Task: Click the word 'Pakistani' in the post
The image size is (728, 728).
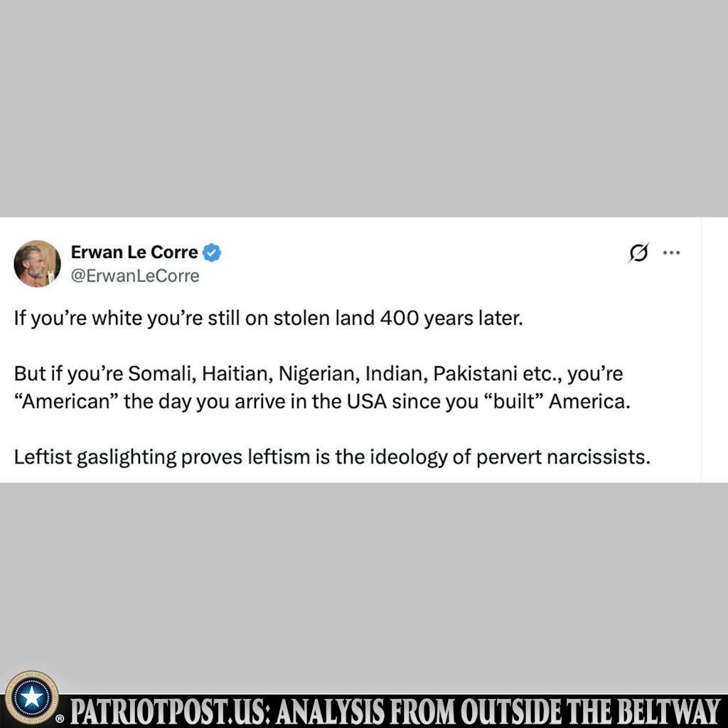Action: 476,374
